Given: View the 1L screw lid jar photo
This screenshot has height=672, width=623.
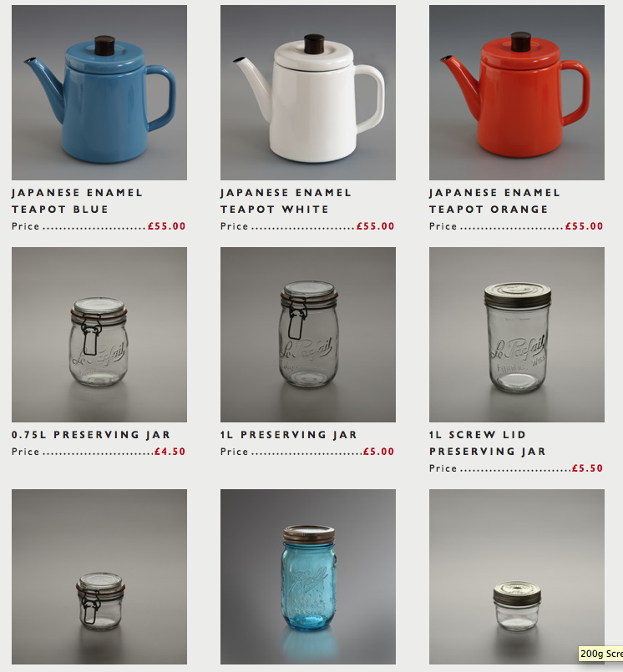Looking at the screenshot, I should click(517, 334).
